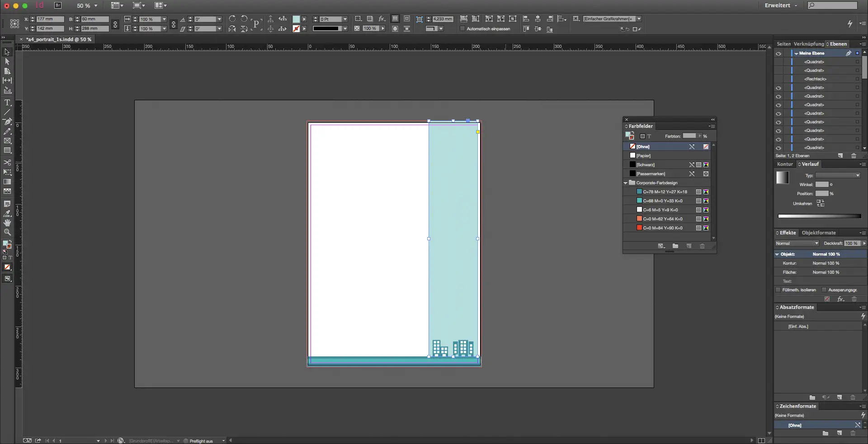Collapse the Corporate-Farbdesign swatch group
This screenshot has width=868, height=444.
626,183
